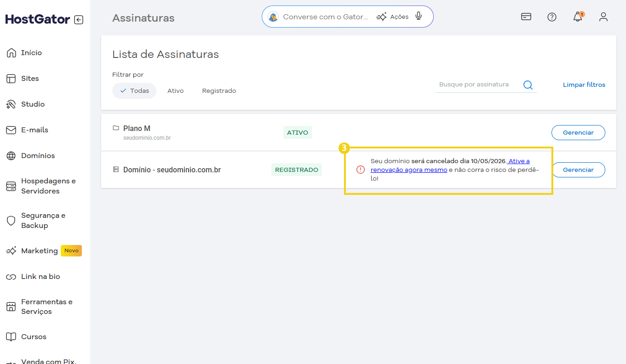Image resolution: width=626 pixels, height=364 pixels.
Task: Open the billing credit card icon
Action: [526, 17]
